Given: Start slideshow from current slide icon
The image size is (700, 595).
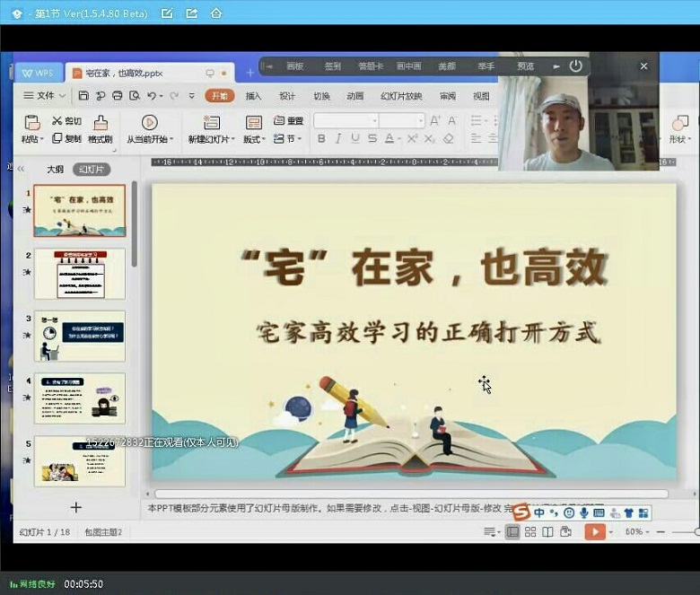Looking at the screenshot, I should [149, 122].
